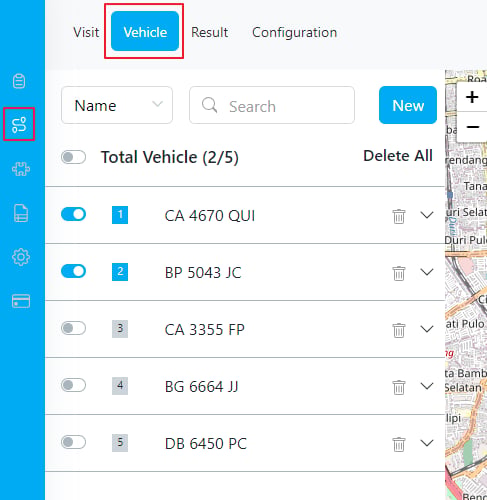487x500 pixels.
Task: Toggle off vehicle BP 5043 JC
Action: tap(73, 271)
